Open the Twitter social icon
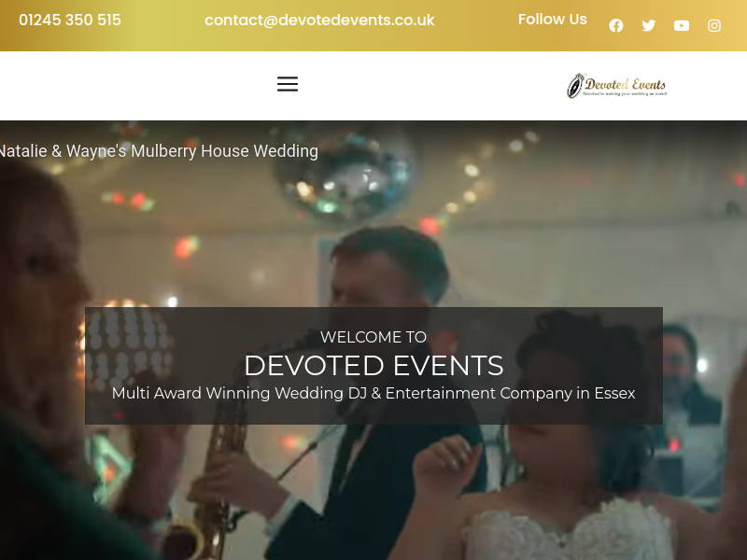Screen dimensions: 747x560 click(x=648, y=25)
